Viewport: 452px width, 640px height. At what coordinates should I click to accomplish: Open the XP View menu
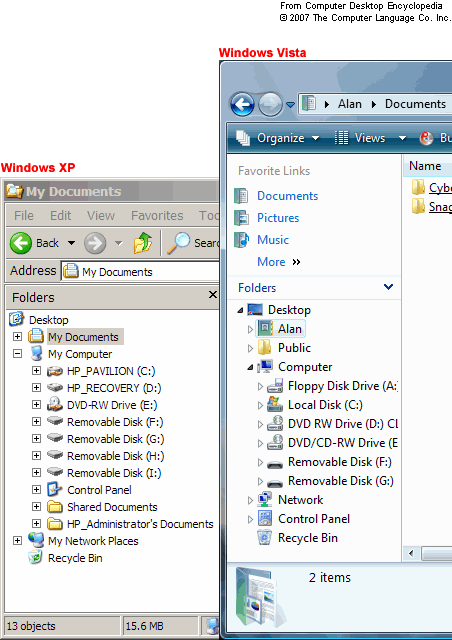(100, 216)
